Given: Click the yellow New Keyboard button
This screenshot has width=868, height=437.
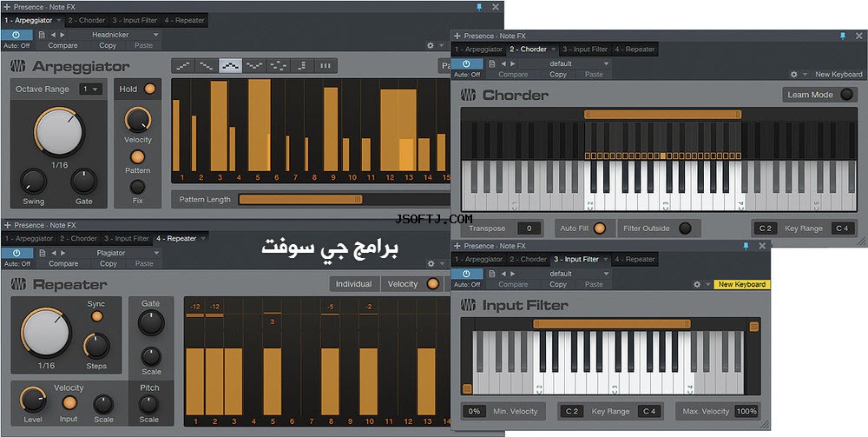Looking at the screenshot, I should point(742,284).
